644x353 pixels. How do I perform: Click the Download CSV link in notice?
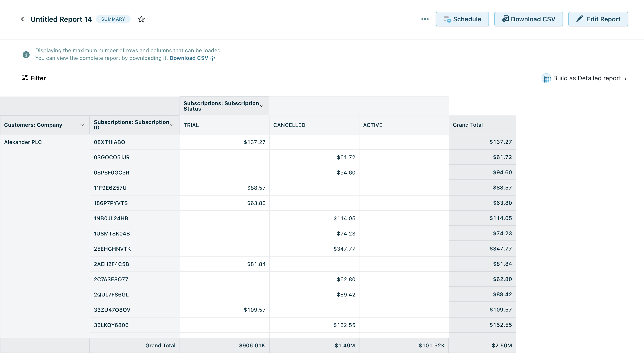[x=189, y=58]
